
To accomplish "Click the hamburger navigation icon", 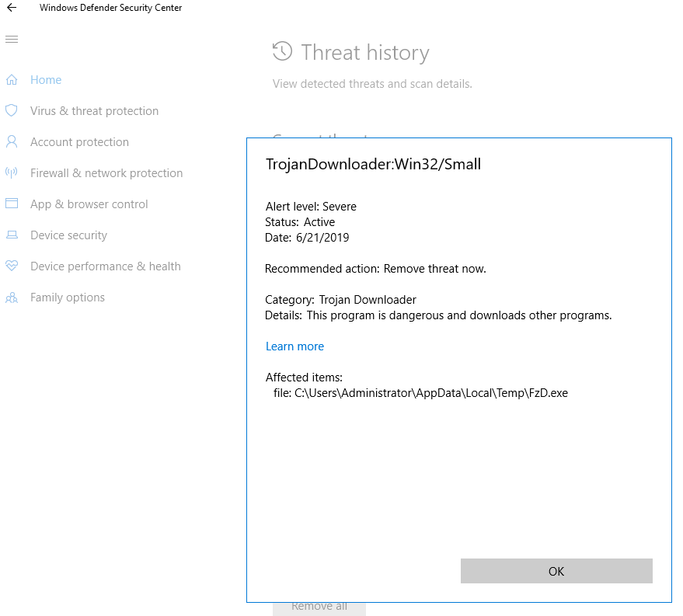I will point(12,39).
